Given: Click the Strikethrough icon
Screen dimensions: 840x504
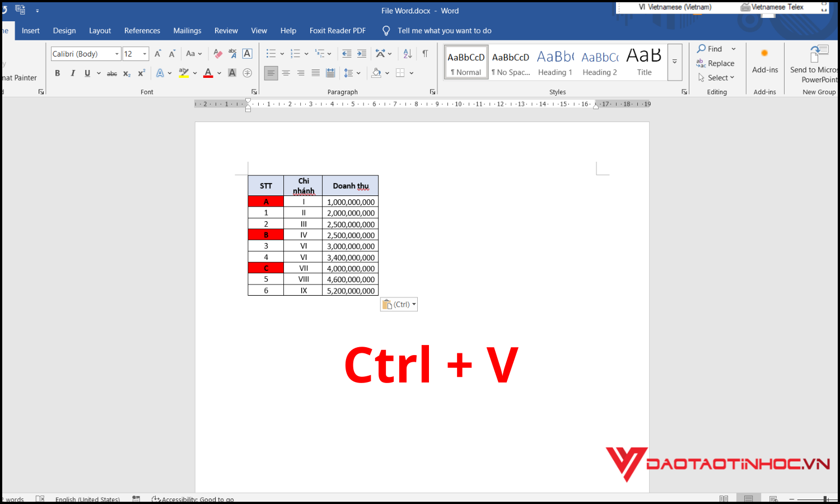Looking at the screenshot, I should click(x=112, y=73).
